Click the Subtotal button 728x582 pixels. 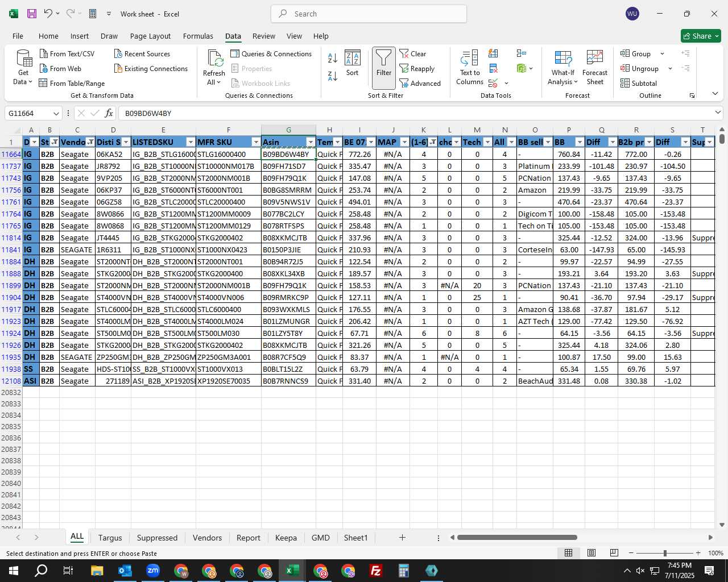[x=639, y=83]
